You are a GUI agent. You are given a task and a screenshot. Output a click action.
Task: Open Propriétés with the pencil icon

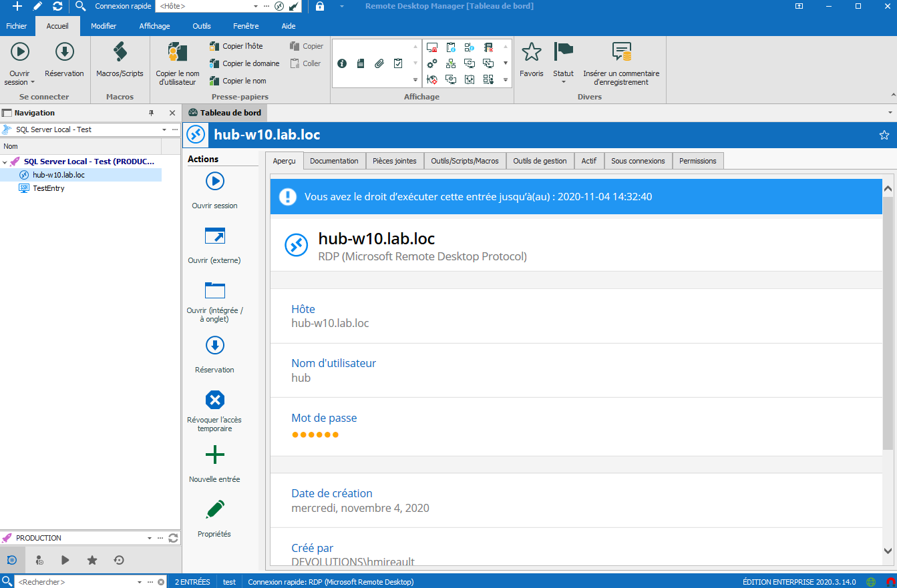[x=214, y=510]
